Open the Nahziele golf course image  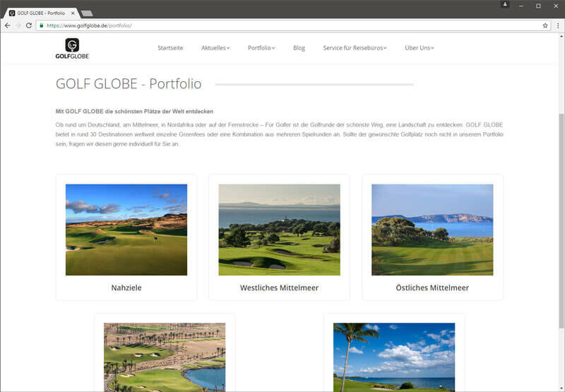tap(126, 230)
